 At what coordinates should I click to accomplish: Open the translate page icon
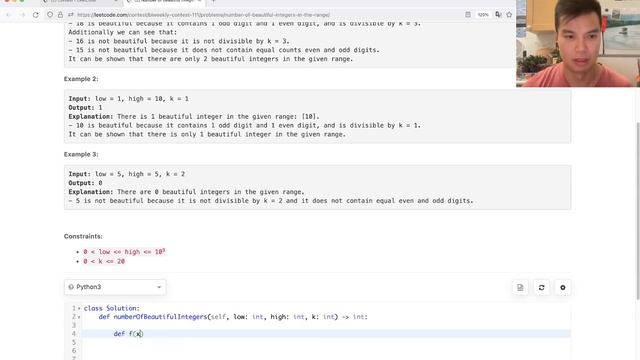pos(498,15)
